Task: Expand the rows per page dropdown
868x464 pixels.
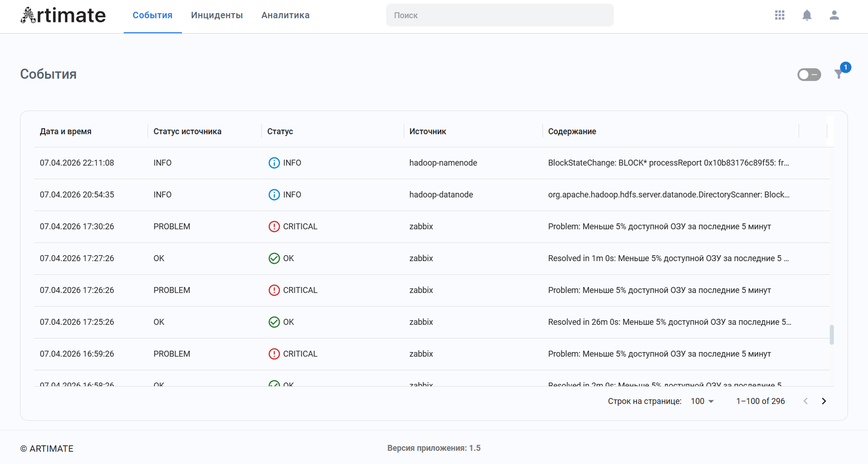Action: (702, 401)
